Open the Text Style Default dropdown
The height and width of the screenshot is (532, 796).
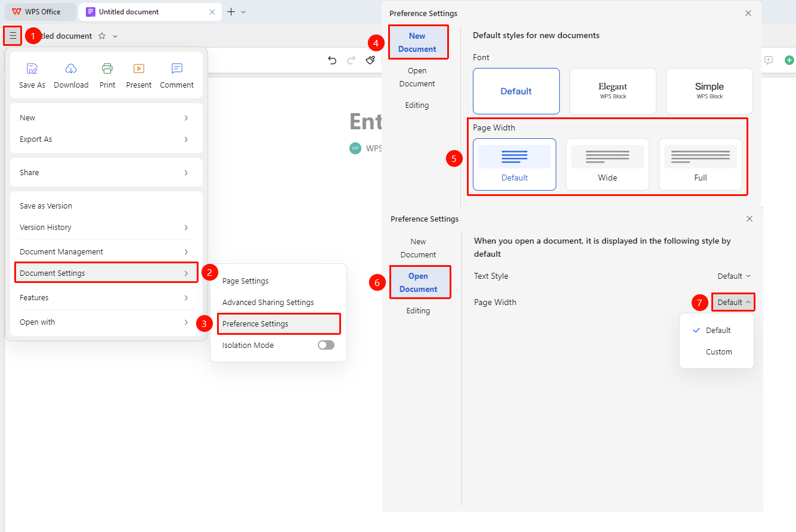tap(734, 276)
